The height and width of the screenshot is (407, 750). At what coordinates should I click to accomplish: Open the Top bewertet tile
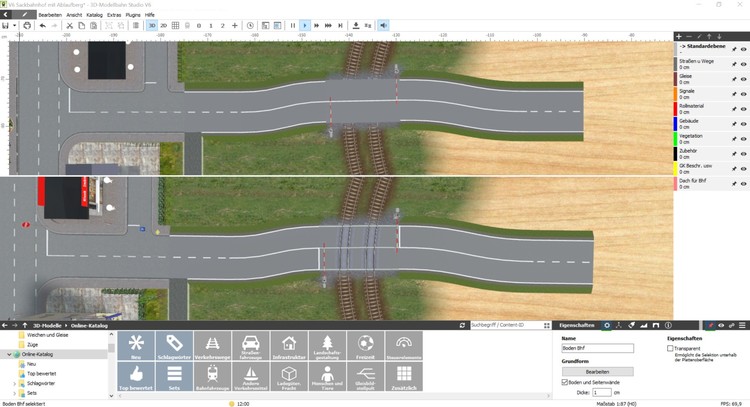pyautogui.click(x=136, y=376)
